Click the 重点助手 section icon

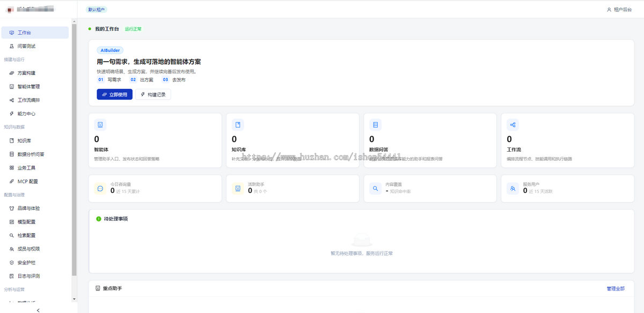pos(98,288)
